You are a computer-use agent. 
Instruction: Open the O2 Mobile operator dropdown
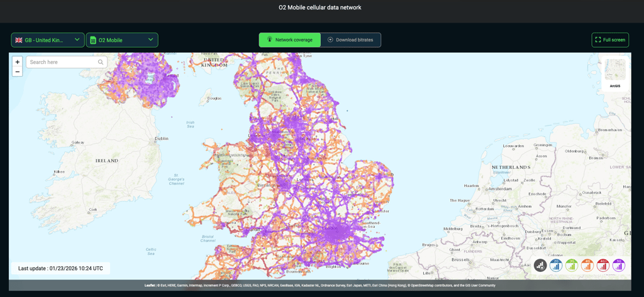[x=122, y=40]
